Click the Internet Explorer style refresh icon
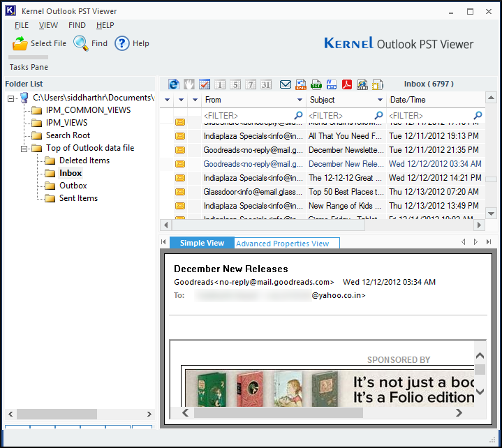502x448 pixels. click(174, 84)
